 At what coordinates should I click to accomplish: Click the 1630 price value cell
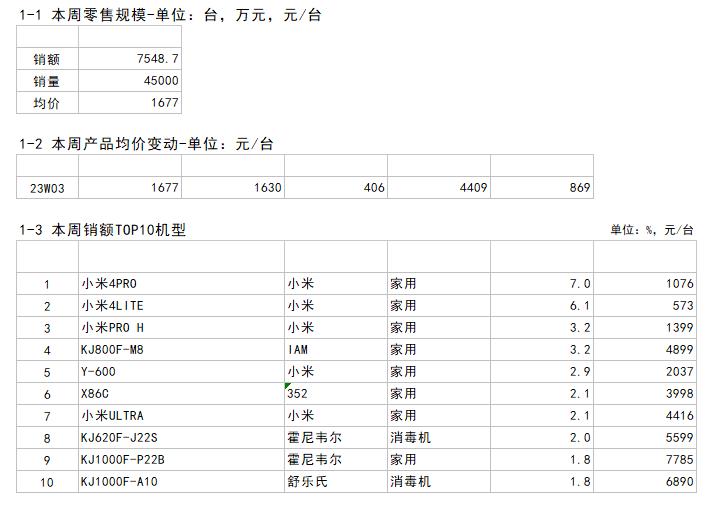pos(233,188)
